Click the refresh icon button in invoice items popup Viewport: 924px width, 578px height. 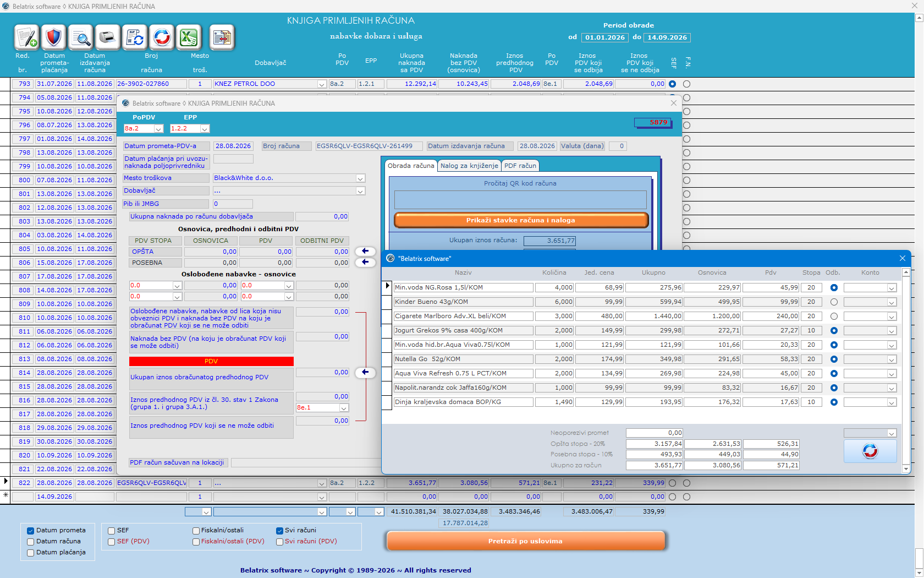pos(870,451)
